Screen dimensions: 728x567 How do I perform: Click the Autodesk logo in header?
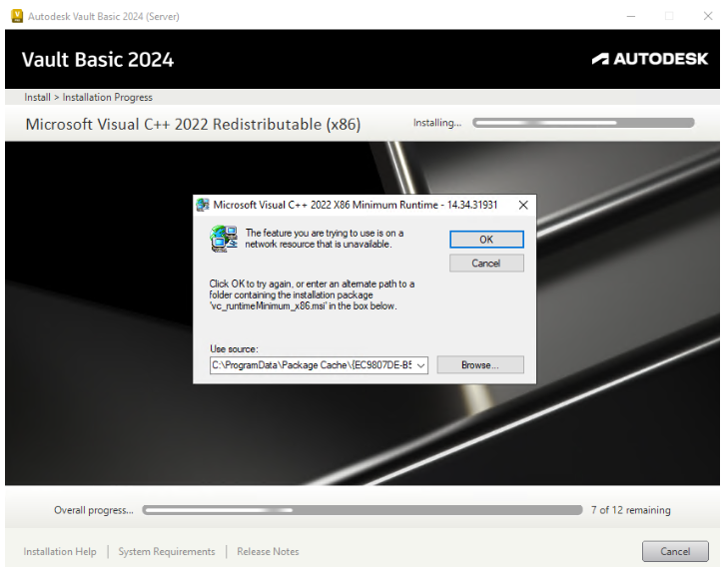click(x=650, y=59)
